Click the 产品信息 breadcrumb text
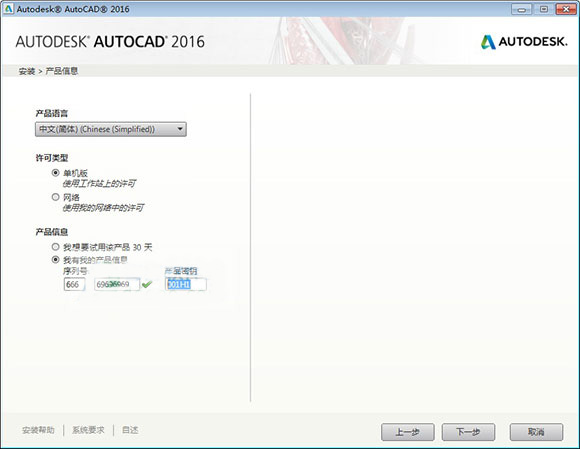The width and height of the screenshot is (580, 449). [62, 71]
